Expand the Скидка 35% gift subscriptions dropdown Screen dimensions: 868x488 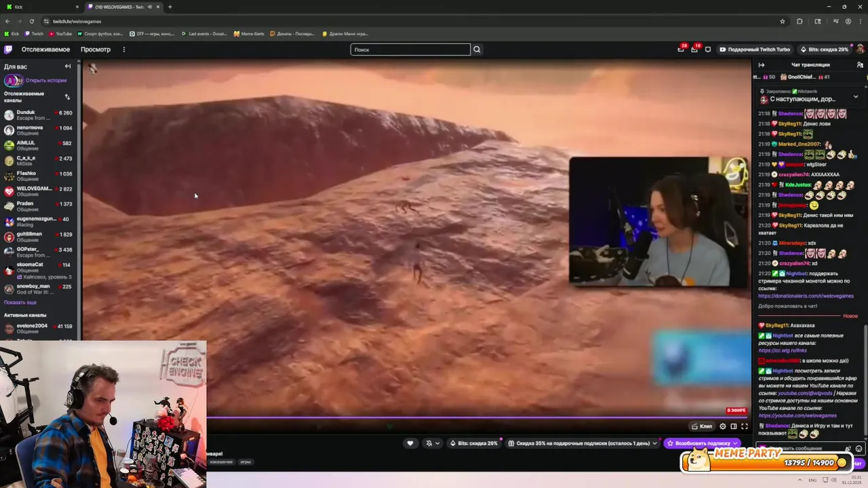pyautogui.click(x=655, y=443)
